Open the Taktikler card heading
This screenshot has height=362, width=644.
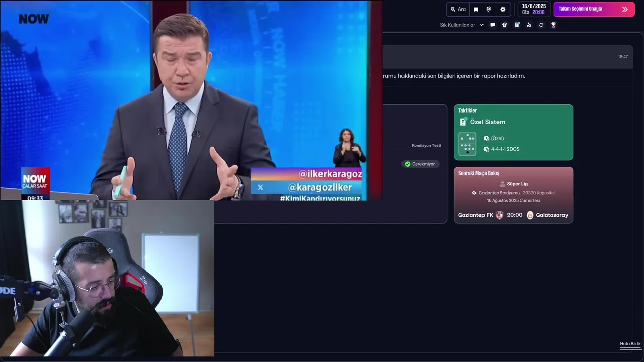tap(467, 110)
